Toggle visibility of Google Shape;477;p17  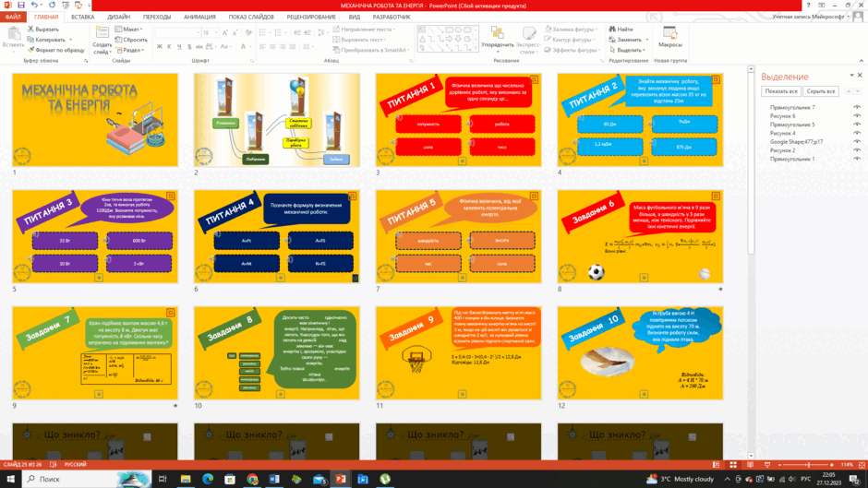[857, 142]
